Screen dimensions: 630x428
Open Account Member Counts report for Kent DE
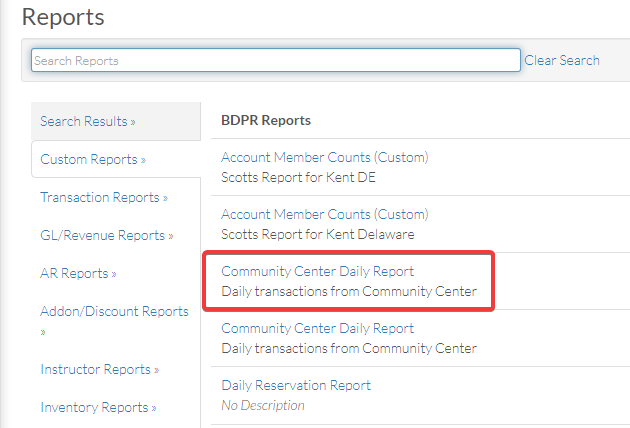tap(325, 157)
